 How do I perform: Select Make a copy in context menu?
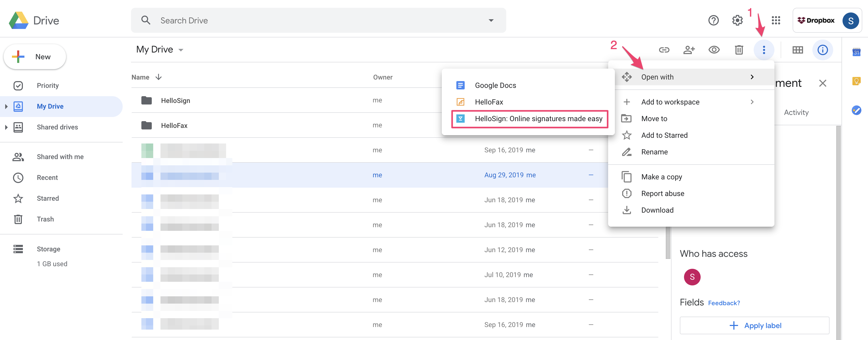[691, 177]
